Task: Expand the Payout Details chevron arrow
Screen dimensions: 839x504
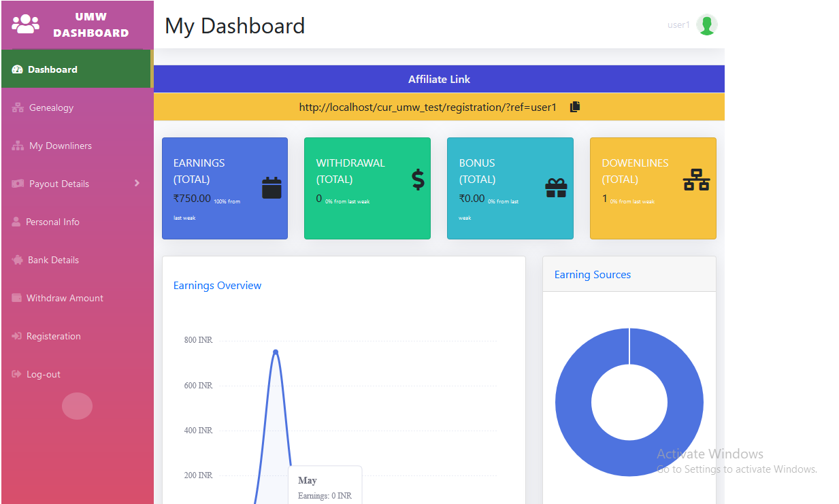Action: click(x=137, y=183)
